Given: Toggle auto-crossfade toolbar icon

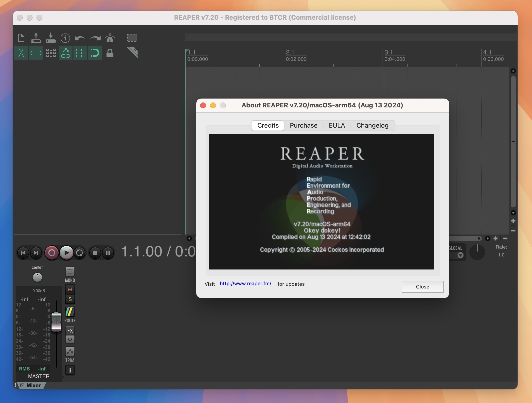Looking at the screenshot, I should pos(21,53).
